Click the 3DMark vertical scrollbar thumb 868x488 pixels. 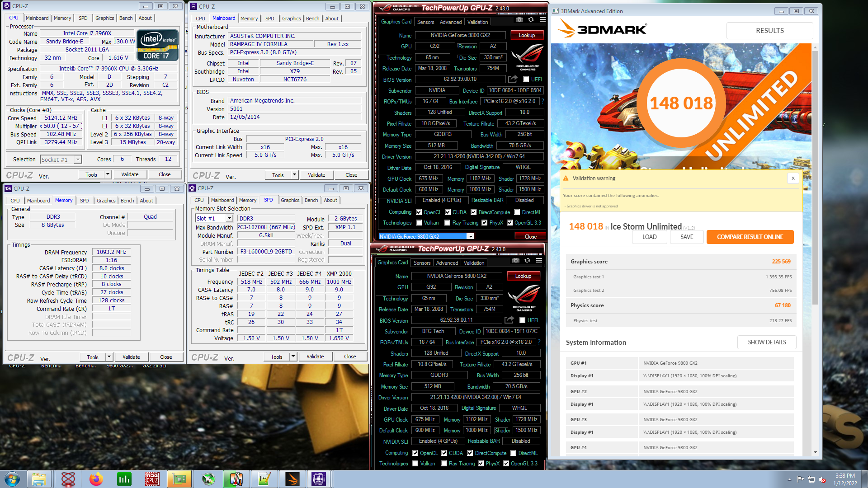[815, 177]
